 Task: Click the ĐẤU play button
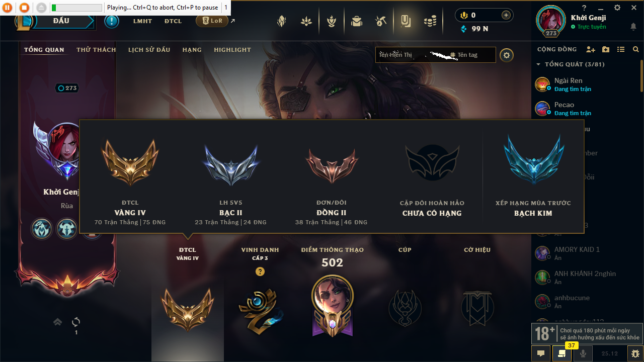coord(61,21)
